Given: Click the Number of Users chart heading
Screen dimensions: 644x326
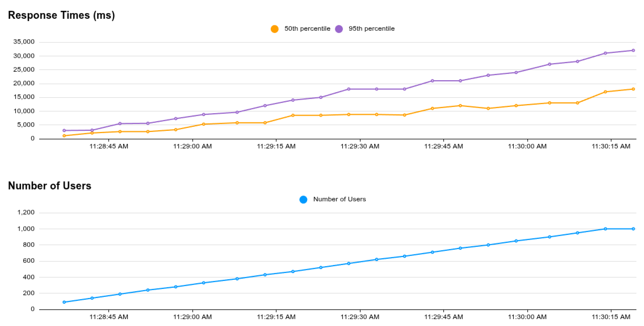Looking at the screenshot, I should (50, 186).
